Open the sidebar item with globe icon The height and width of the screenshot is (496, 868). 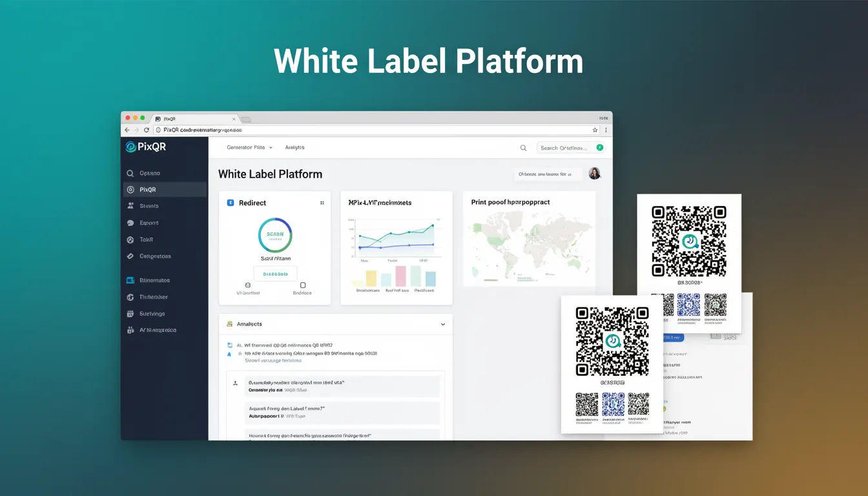(165, 297)
